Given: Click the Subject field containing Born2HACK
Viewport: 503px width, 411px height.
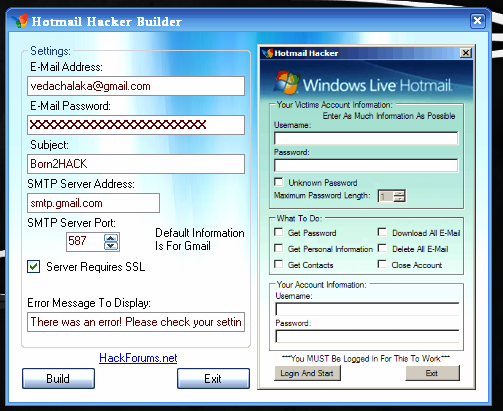Looking at the screenshot, I should [x=136, y=164].
